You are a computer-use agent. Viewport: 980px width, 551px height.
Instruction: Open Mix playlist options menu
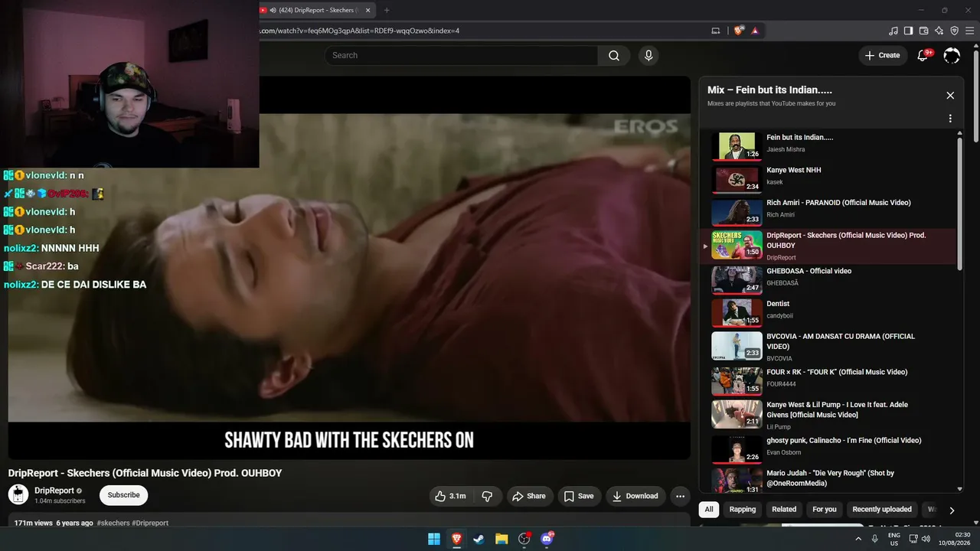[950, 119]
